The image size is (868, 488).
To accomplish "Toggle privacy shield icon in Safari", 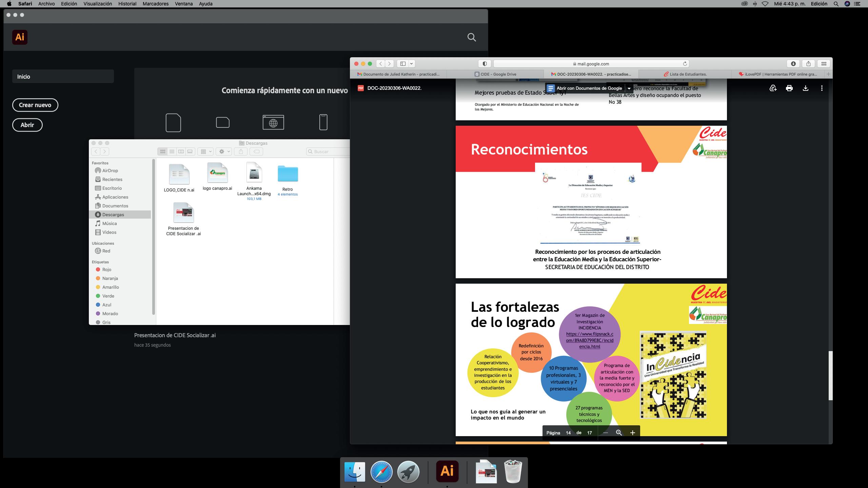I will (x=485, y=64).
